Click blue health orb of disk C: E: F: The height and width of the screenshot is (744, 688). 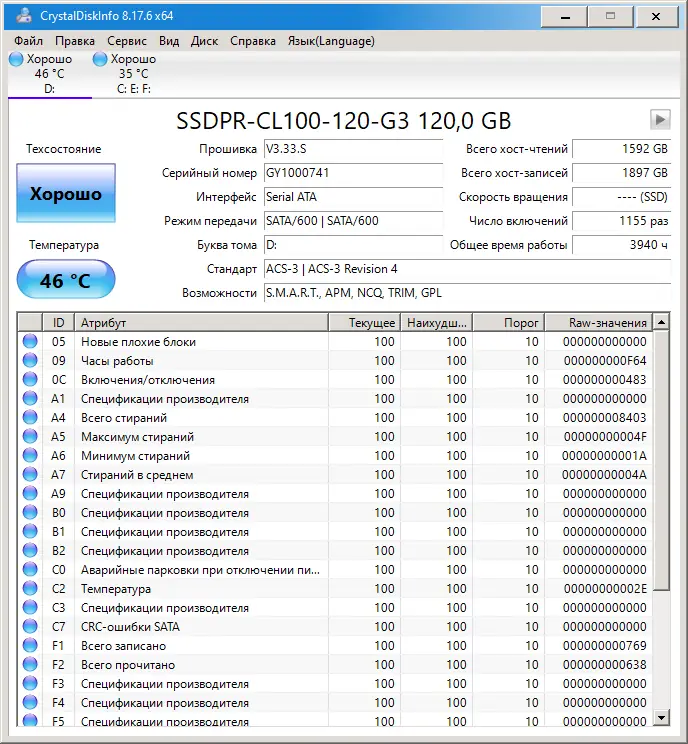pos(100,59)
